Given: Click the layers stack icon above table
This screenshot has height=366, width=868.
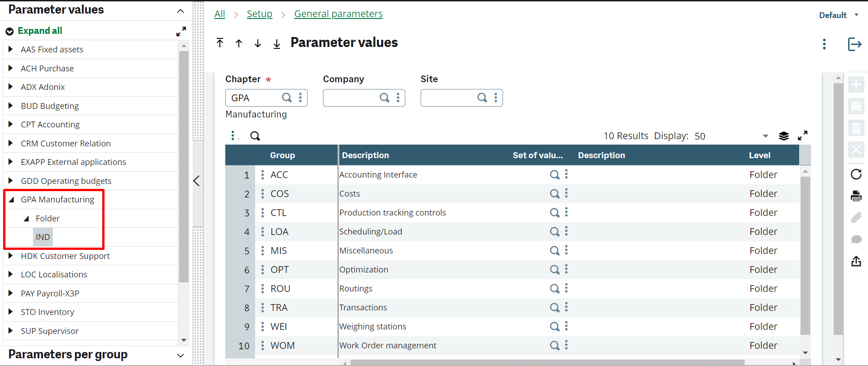Looking at the screenshot, I should [783, 136].
